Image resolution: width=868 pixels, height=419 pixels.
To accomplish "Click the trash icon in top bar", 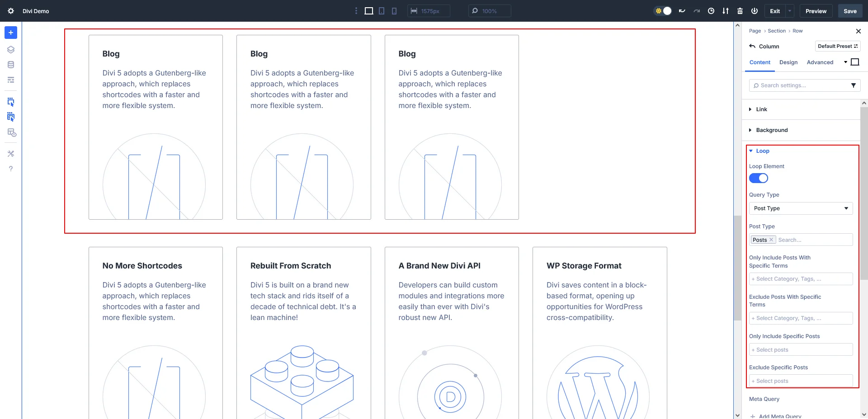I will (x=740, y=11).
